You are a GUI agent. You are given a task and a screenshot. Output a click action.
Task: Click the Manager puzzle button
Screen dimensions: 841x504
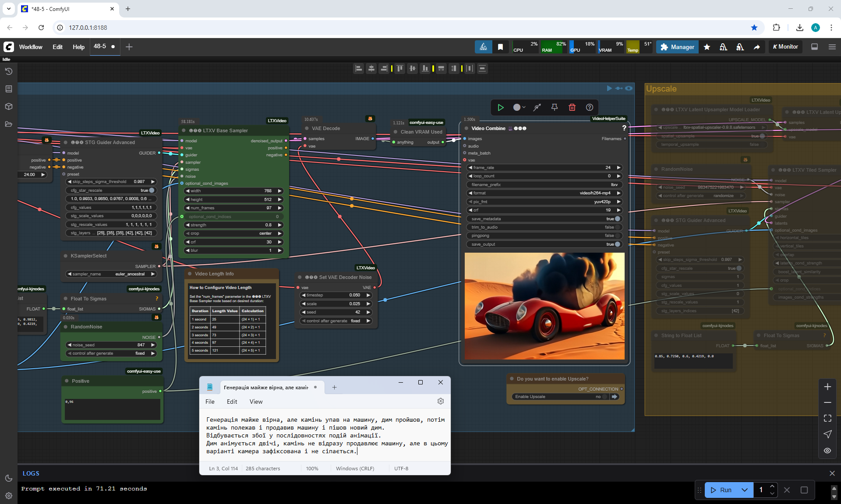[677, 47]
